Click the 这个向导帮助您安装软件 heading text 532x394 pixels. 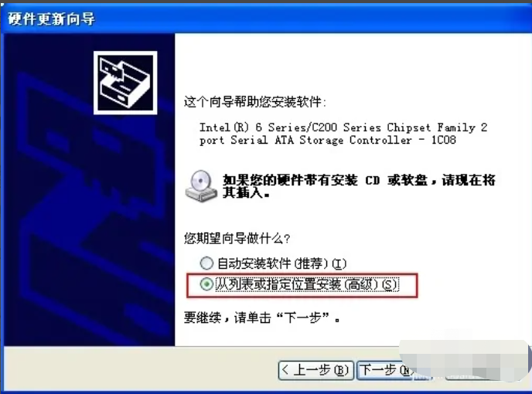[255, 102]
